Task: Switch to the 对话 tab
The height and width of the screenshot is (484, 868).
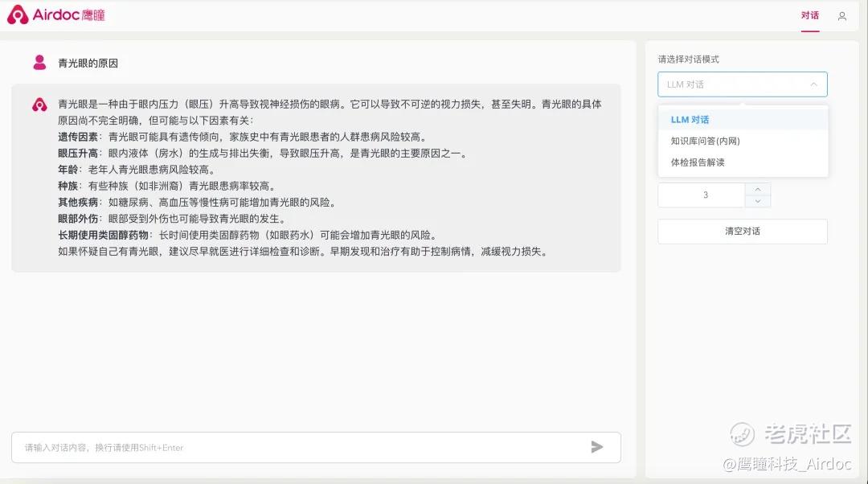Action: [x=809, y=15]
